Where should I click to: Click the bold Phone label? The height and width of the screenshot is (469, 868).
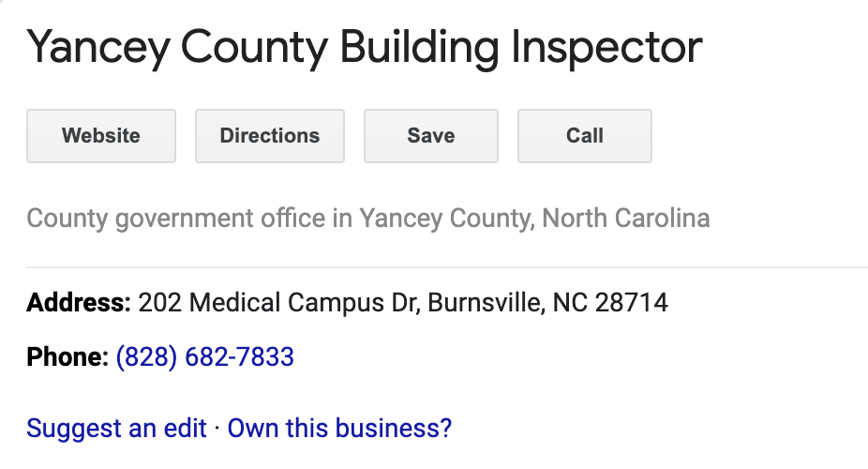pyautogui.click(x=67, y=356)
